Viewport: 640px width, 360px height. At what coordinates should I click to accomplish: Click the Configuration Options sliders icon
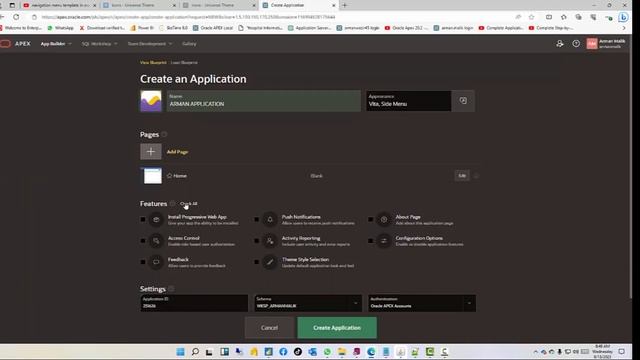pyautogui.click(x=384, y=241)
